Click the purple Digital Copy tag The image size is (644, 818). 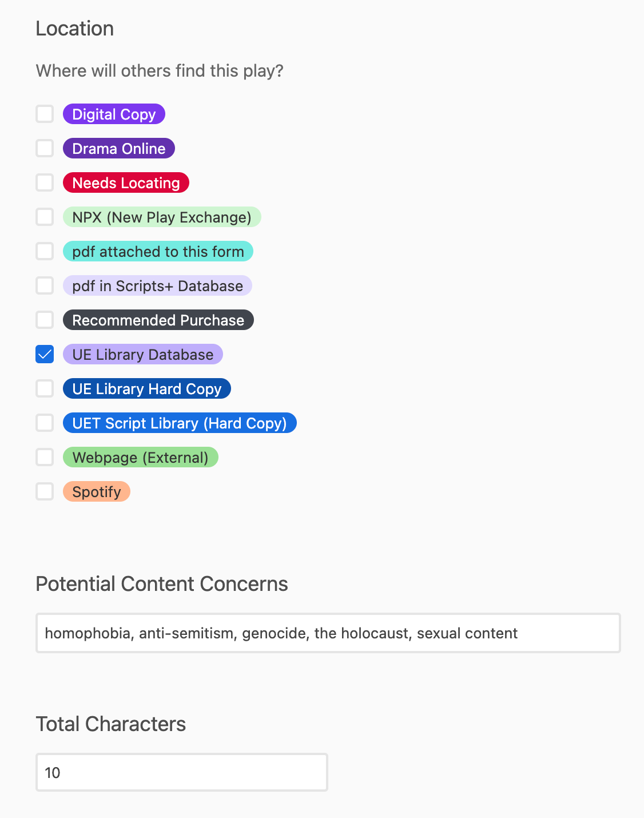coord(114,114)
